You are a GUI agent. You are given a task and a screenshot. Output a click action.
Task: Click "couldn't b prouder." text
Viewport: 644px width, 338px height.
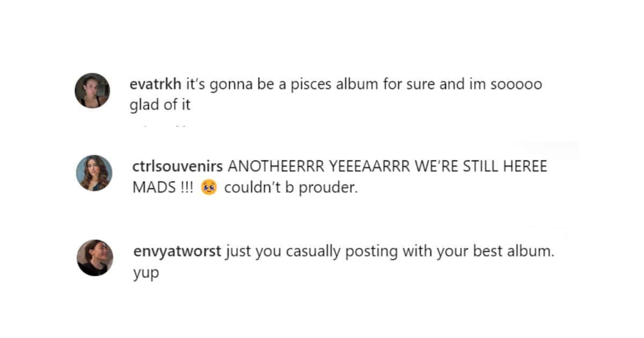pos(290,188)
